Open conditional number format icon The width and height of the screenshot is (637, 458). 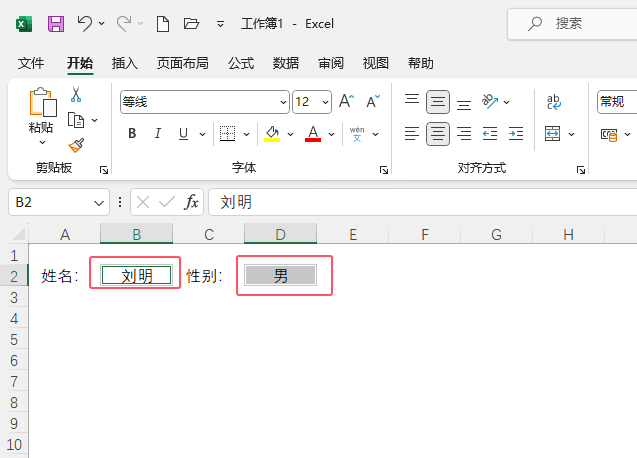[x=609, y=135]
